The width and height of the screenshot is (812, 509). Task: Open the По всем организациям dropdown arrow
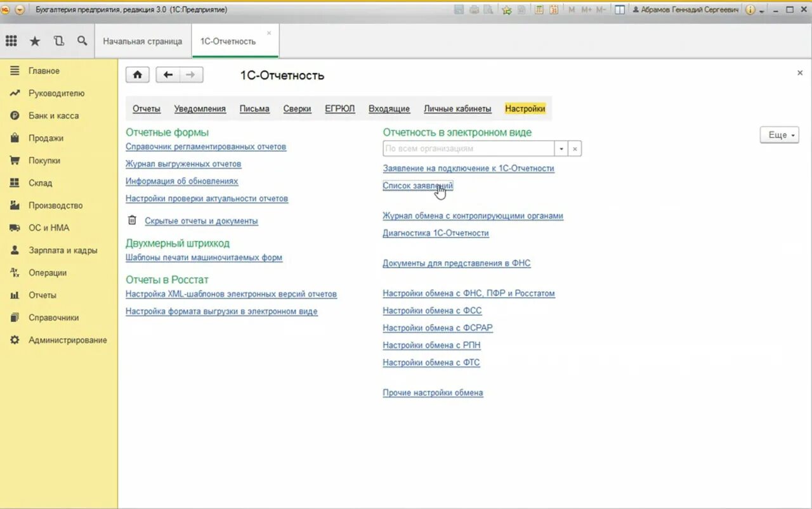pos(561,148)
